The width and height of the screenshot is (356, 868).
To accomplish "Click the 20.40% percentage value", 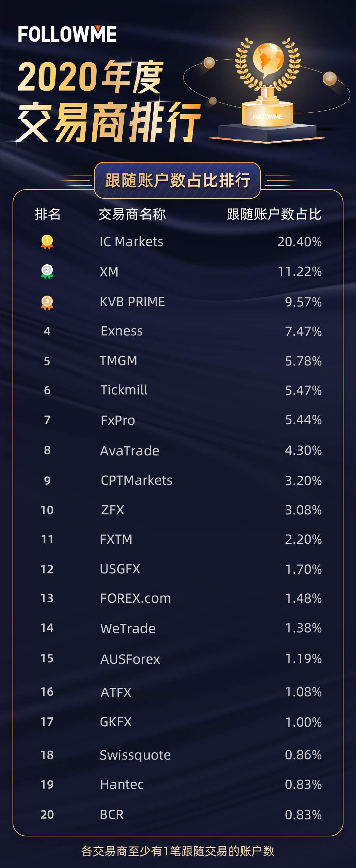I will pyautogui.click(x=299, y=242).
